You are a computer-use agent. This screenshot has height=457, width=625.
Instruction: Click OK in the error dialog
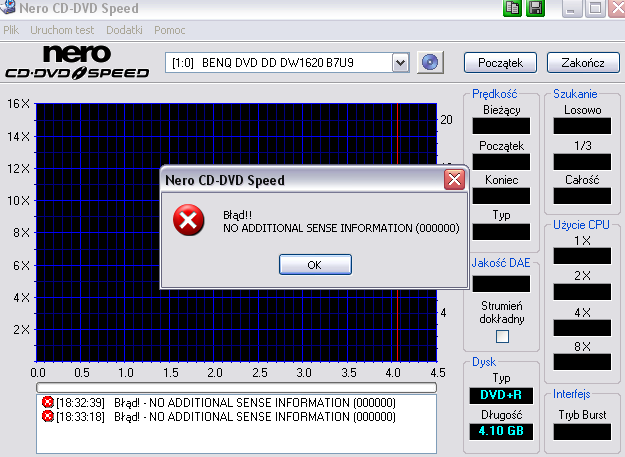coord(315,265)
